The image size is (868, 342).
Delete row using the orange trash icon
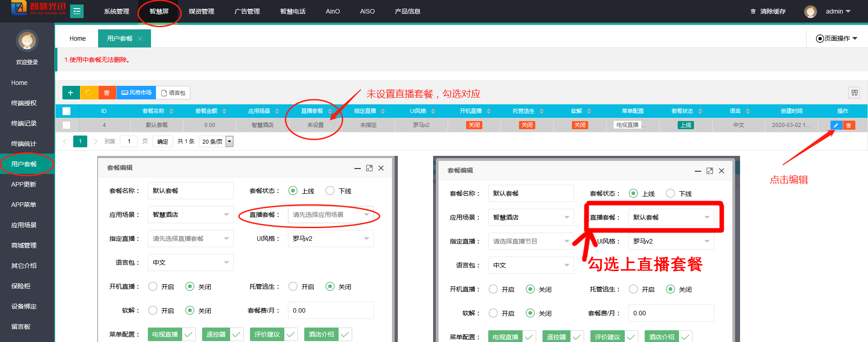(x=849, y=125)
